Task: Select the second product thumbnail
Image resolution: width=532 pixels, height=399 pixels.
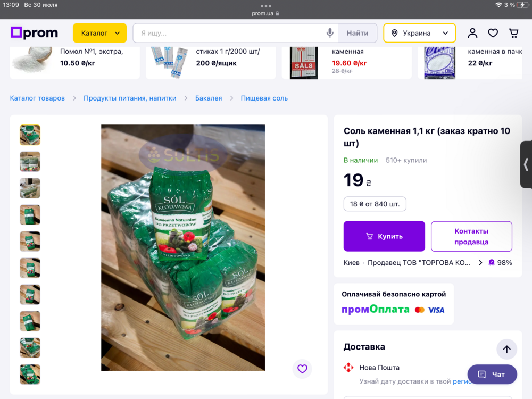Action: point(30,161)
